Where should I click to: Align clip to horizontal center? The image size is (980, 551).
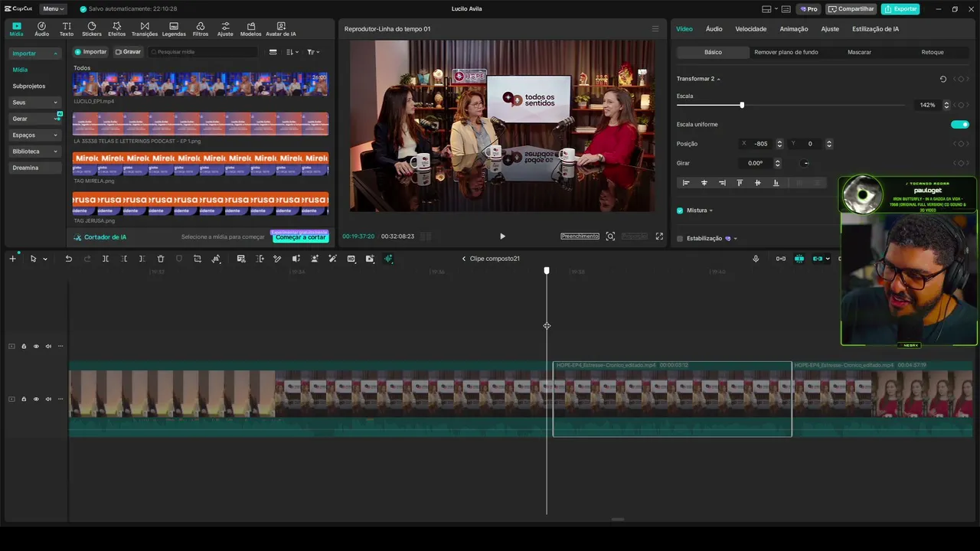(x=704, y=183)
